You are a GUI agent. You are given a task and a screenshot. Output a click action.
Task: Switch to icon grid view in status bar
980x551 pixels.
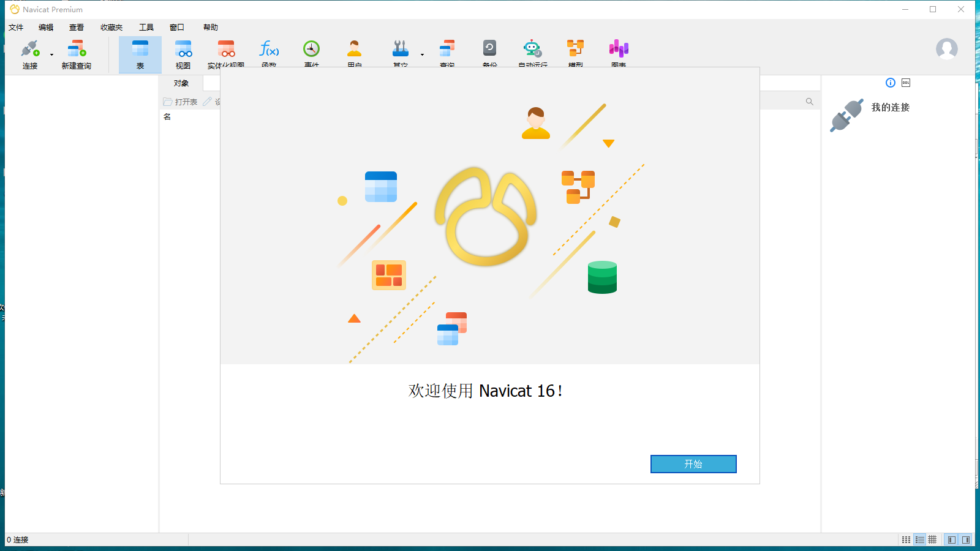[907, 539]
